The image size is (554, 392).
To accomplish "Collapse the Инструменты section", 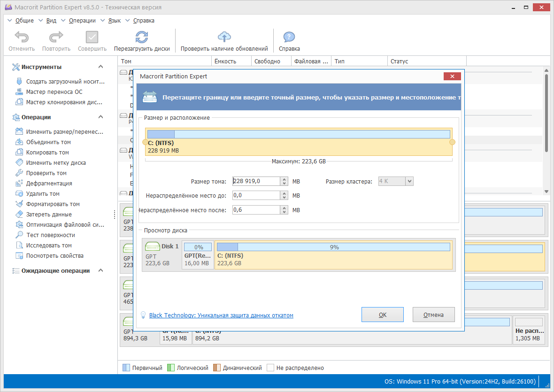I will click(x=100, y=67).
